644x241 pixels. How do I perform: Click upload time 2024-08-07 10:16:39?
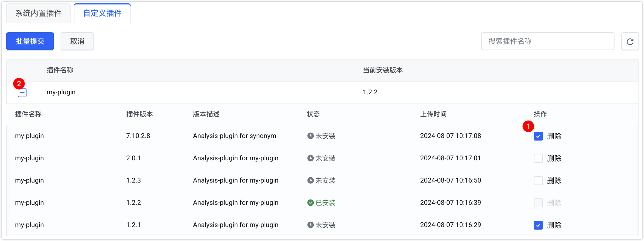click(450, 203)
